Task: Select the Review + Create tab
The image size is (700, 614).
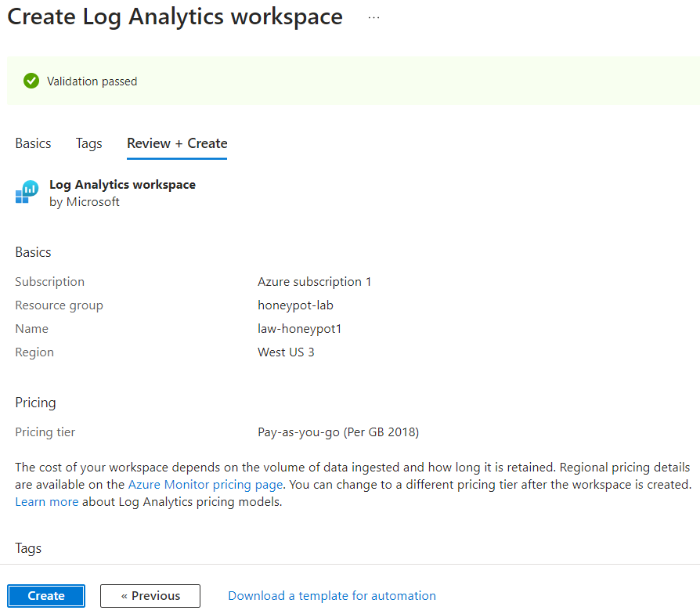Action: tap(176, 143)
